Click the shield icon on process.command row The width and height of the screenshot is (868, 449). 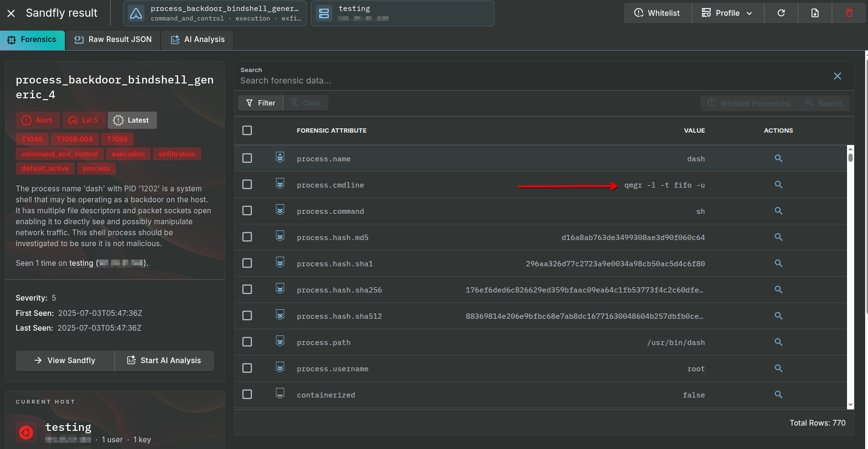coord(280,209)
